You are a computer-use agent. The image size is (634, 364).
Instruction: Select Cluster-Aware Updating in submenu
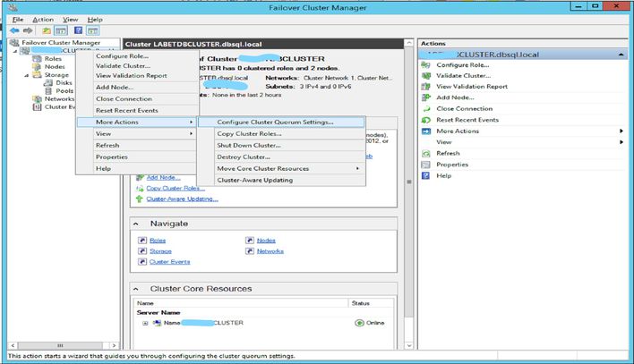tap(281, 180)
